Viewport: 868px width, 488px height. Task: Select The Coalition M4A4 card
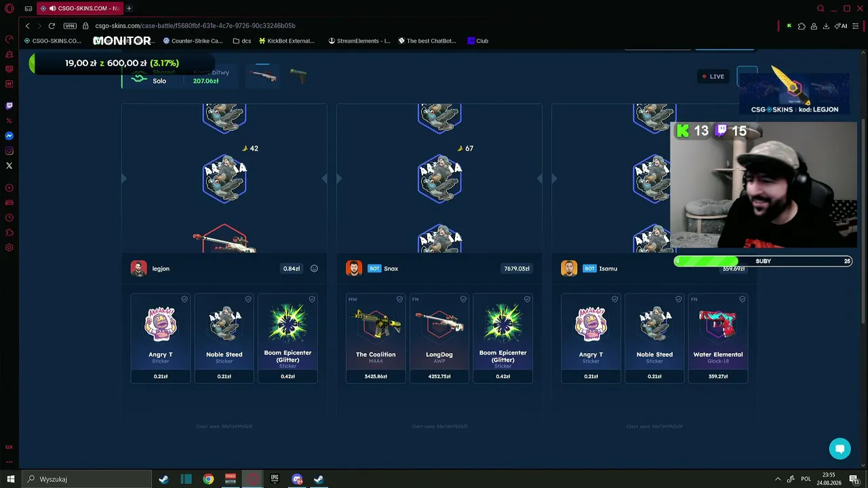tap(376, 338)
